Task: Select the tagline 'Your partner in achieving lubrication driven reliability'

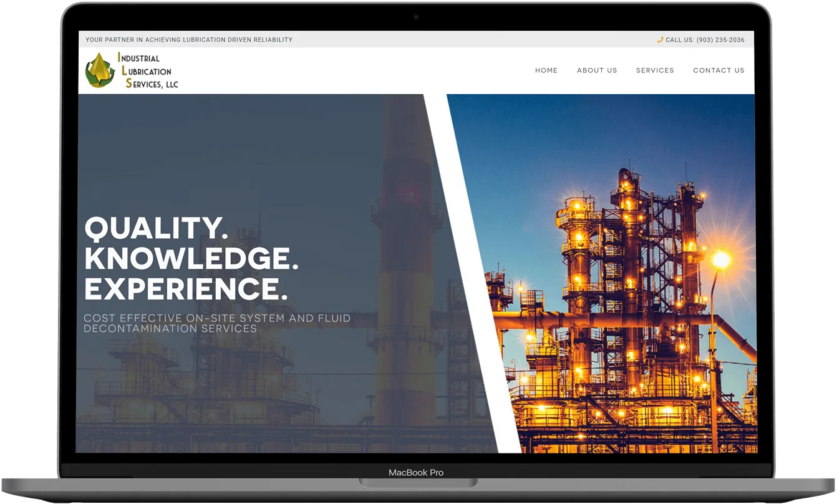Action: [x=189, y=40]
